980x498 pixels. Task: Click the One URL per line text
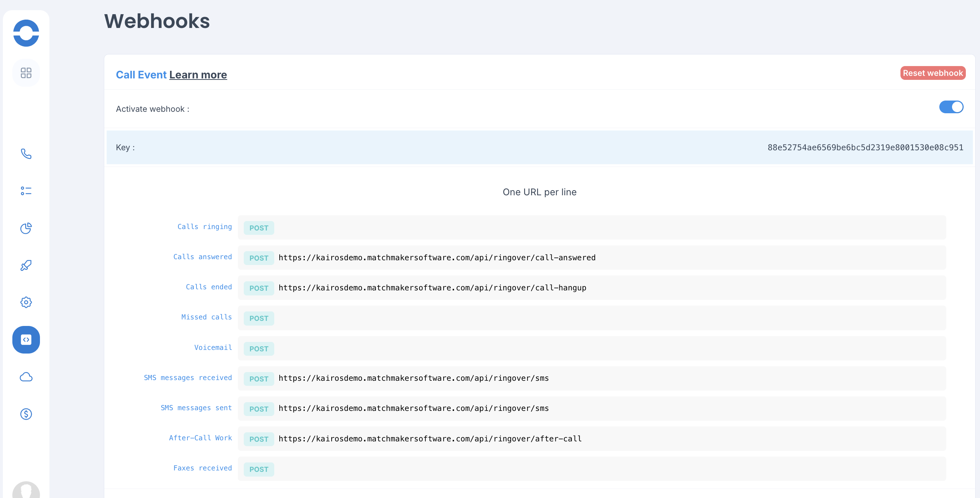[x=539, y=192]
